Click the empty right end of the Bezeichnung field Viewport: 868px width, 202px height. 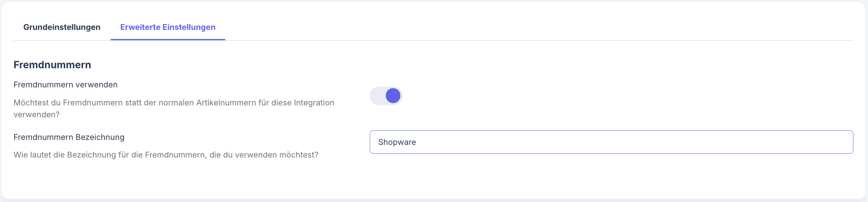pyautogui.click(x=806, y=142)
